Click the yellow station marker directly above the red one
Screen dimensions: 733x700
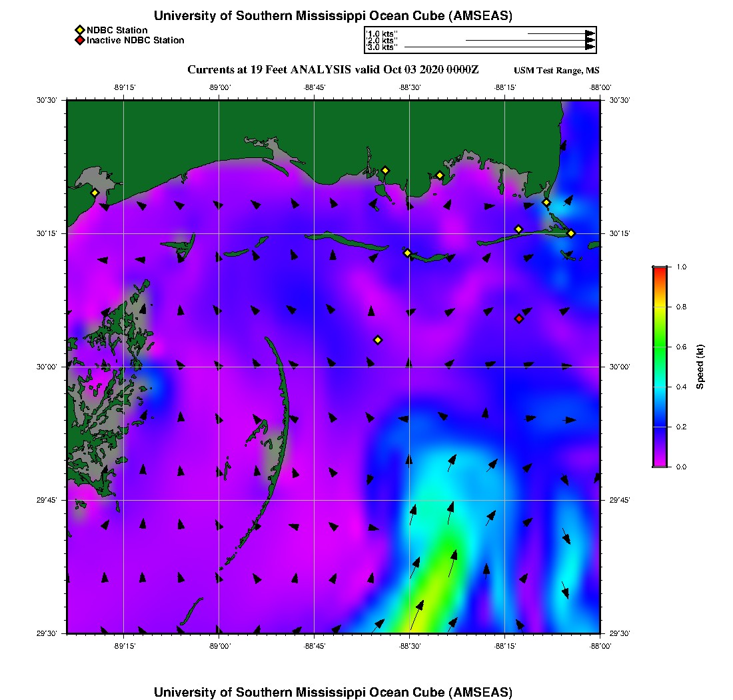tap(518, 229)
